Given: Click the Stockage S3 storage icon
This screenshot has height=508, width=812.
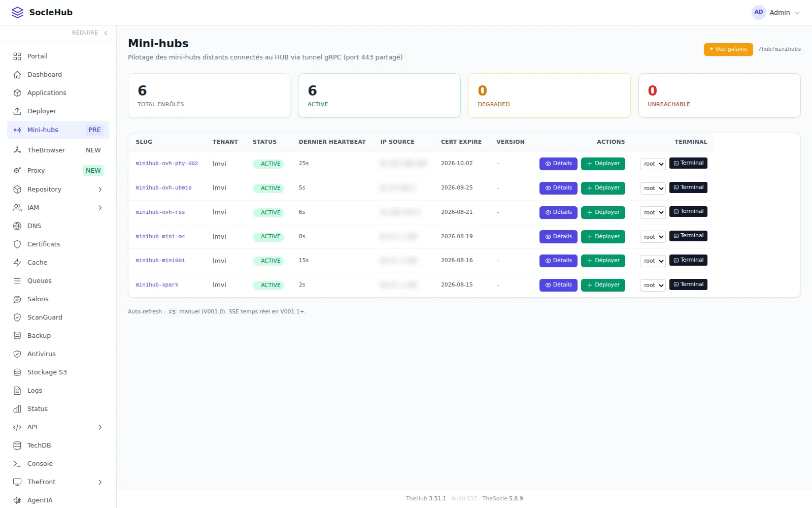Looking at the screenshot, I should tap(17, 372).
